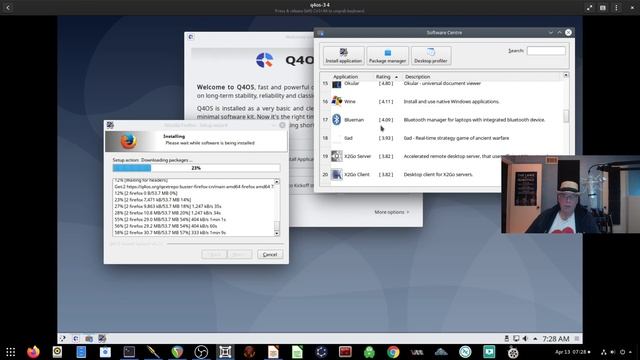Click the install progress bar showing 23%
This screenshot has height=360, width=640.
click(196, 168)
